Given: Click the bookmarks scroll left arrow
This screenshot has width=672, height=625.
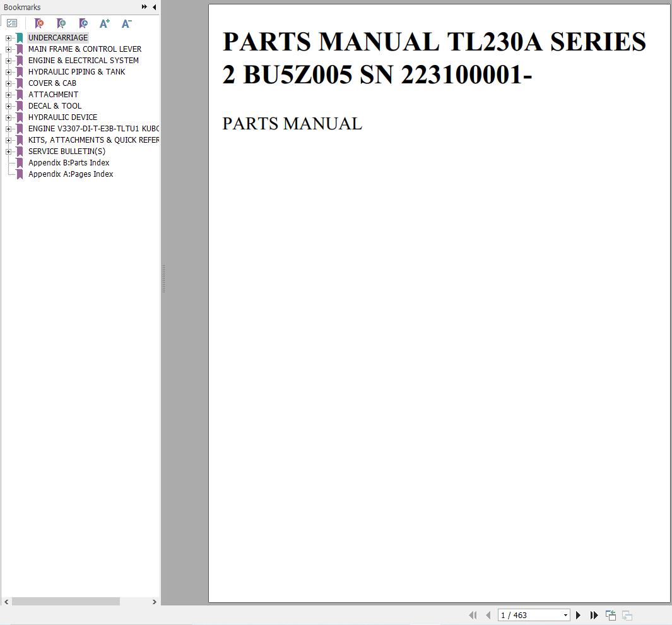Looking at the screenshot, I should (x=6, y=602).
